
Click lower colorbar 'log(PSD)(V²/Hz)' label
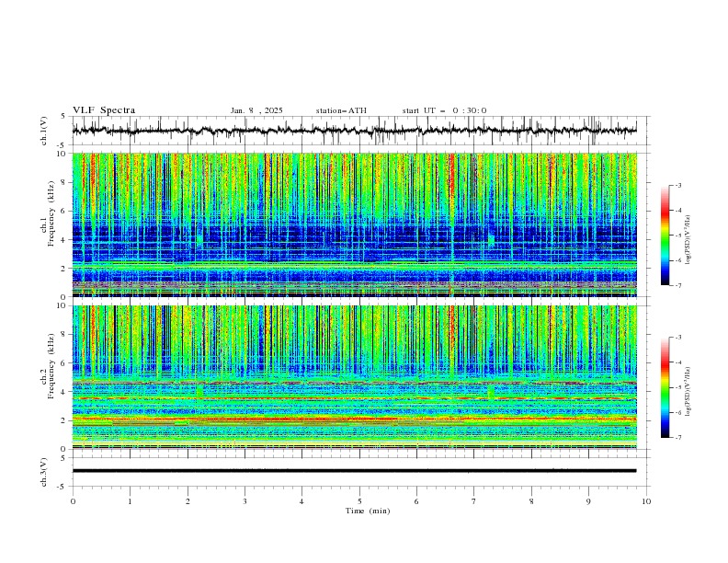[688, 392]
